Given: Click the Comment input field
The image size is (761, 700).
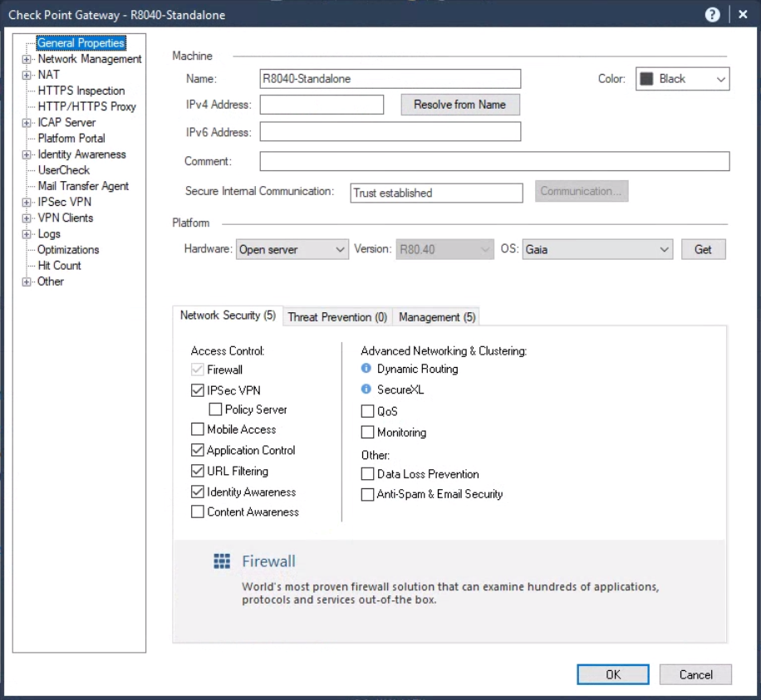Looking at the screenshot, I should (494, 161).
